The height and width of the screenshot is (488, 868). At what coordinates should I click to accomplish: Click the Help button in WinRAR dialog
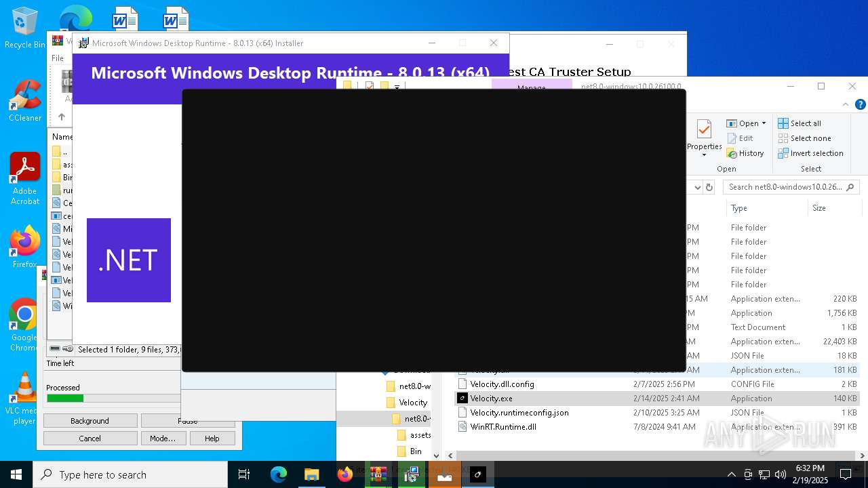[212, 439]
